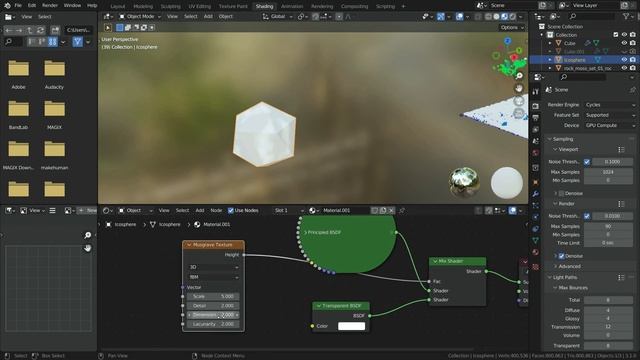Click the Musgrave Lacunarity 2.000 field
This screenshot has width=640, height=360.
pos(213,324)
